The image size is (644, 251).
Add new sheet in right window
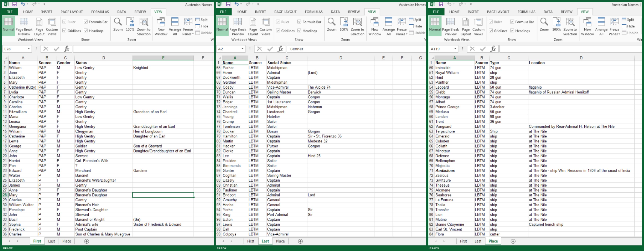[513, 241]
